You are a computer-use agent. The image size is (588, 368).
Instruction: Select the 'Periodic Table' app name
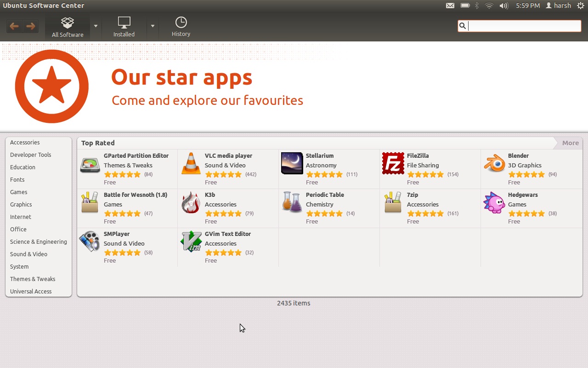click(x=325, y=195)
